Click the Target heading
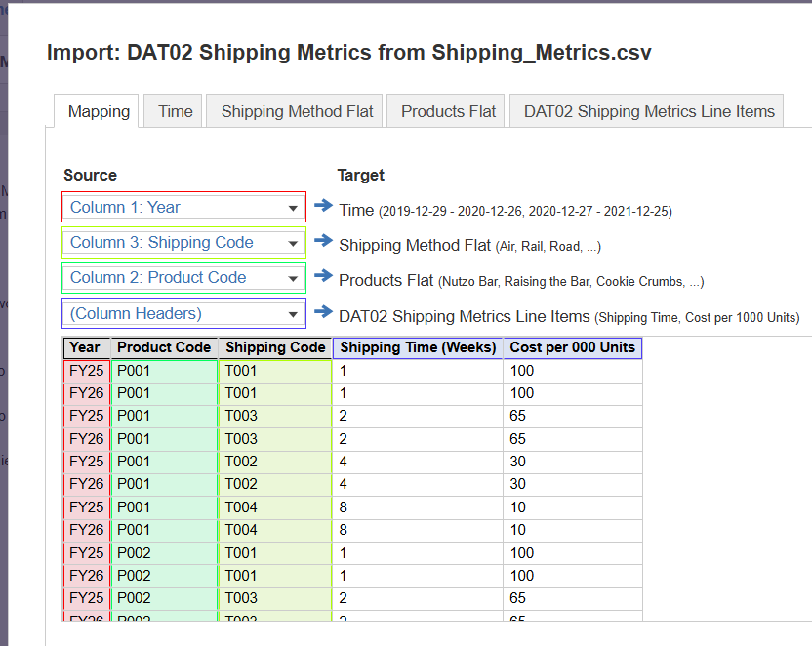This screenshot has height=646, width=812. tap(361, 175)
